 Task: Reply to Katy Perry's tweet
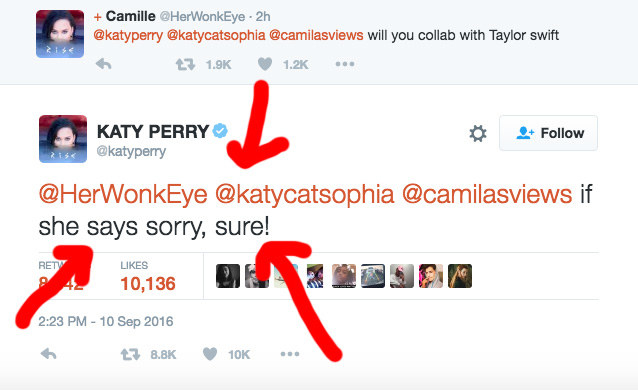(48, 354)
